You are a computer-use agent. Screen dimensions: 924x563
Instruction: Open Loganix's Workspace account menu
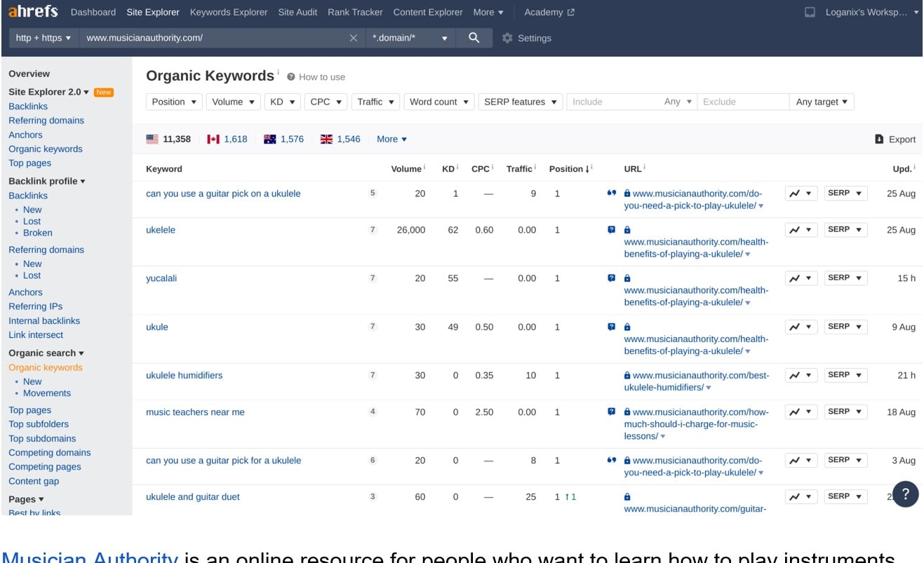[871, 12]
